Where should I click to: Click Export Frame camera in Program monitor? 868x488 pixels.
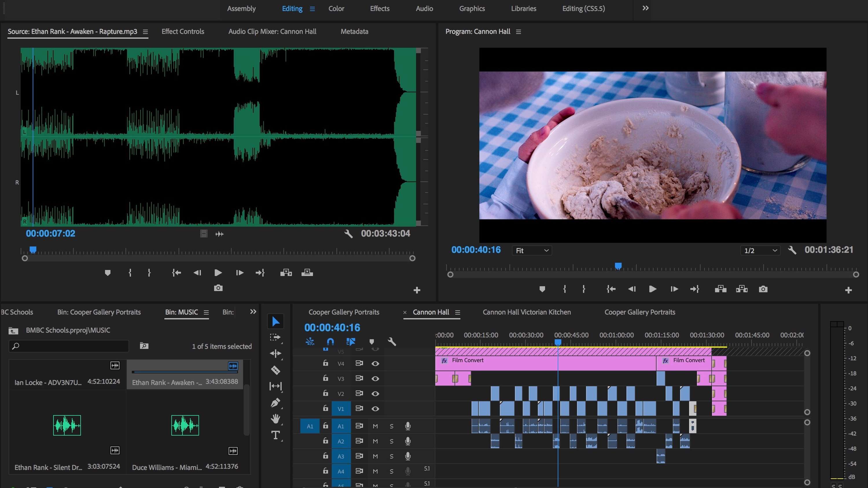[763, 289]
